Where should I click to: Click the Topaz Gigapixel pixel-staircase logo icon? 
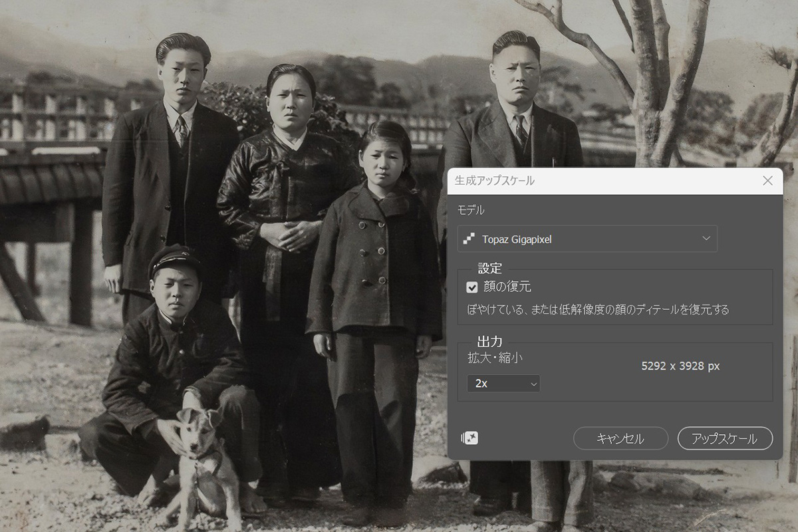(469, 239)
